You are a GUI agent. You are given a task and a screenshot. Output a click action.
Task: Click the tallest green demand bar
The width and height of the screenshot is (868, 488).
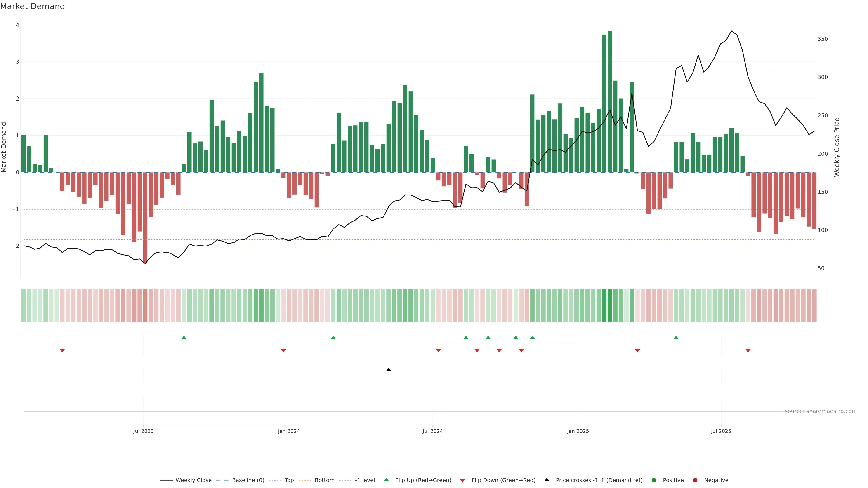pos(610,101)
